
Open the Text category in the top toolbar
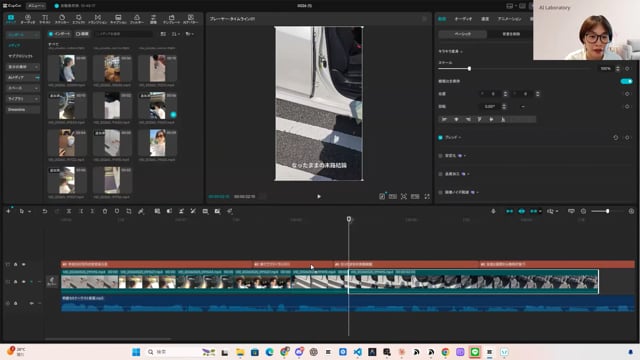coord(45,19)
